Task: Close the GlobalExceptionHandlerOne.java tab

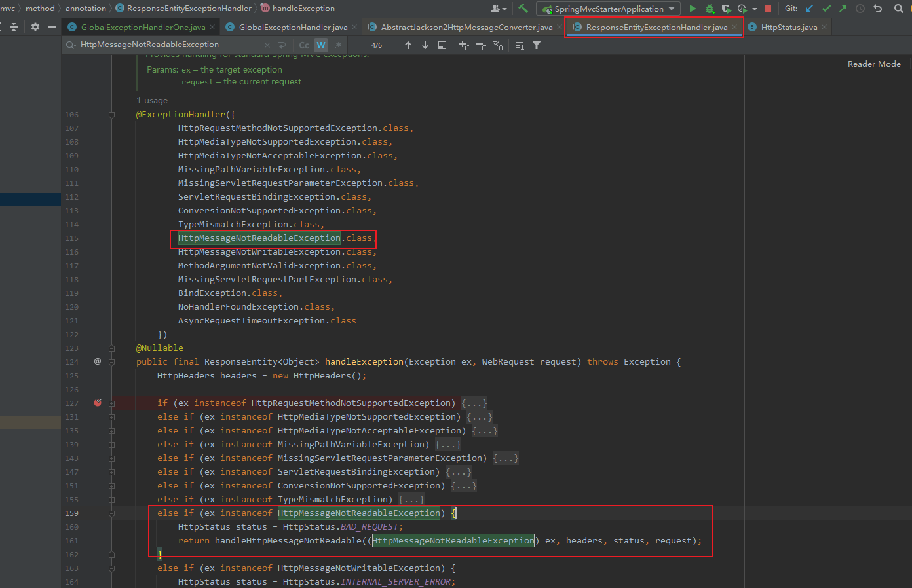Action: tap(212, 27)
